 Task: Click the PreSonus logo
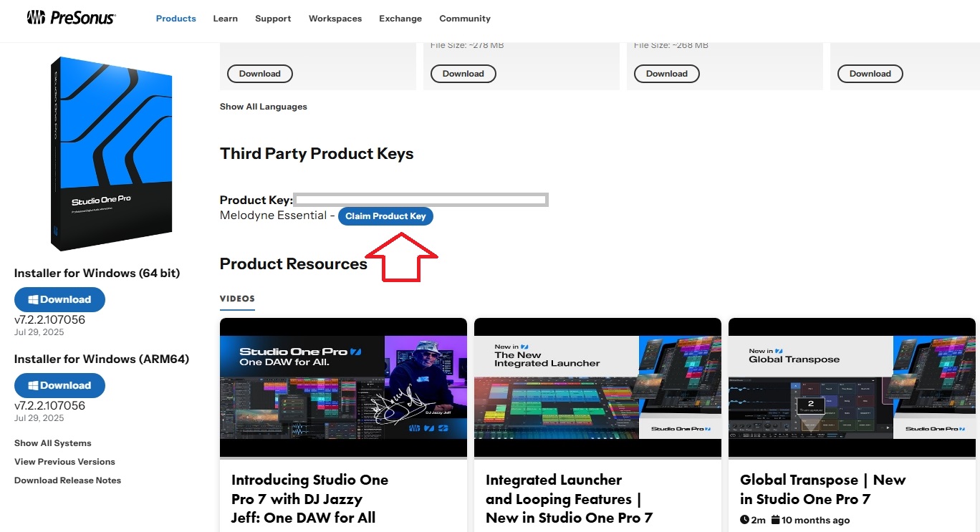(x=71, y=18)
